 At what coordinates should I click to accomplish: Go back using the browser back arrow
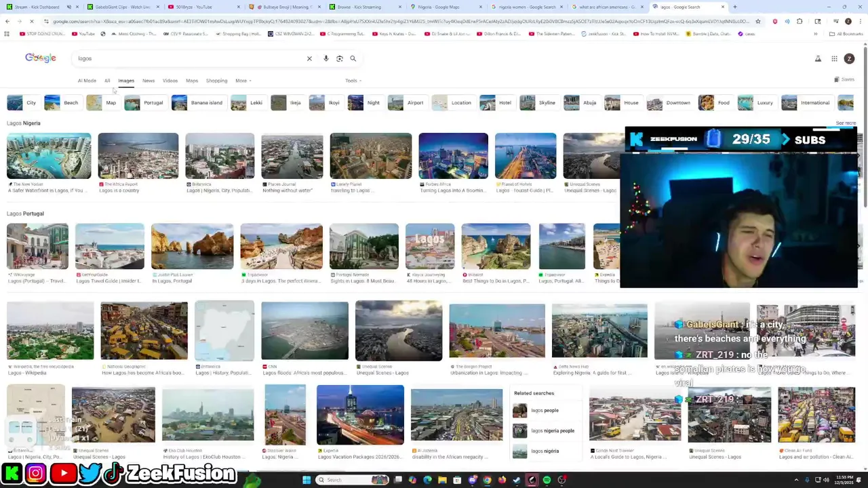click(x=7, y=22)
